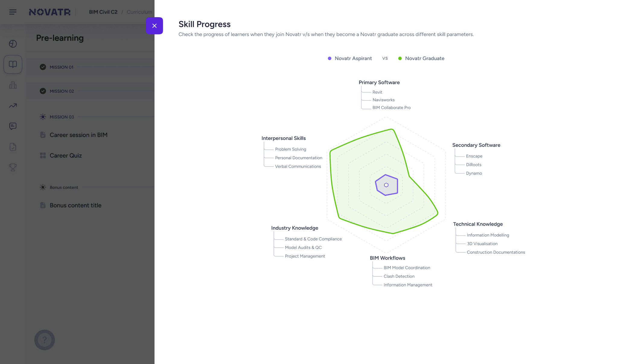Toggle the Novatr Aspirant legend item
Viewport: 618px width, 364px height.
point(350,59)
